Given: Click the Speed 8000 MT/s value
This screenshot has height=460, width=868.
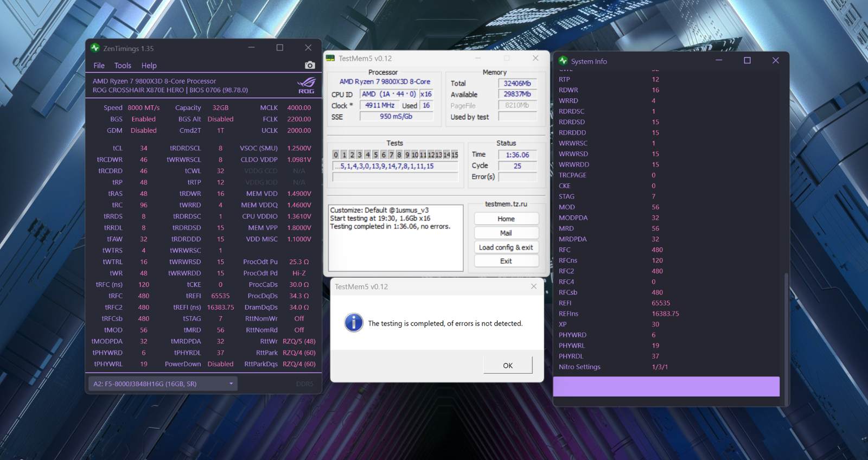Looking at the screenshot, I should (144, 107).
